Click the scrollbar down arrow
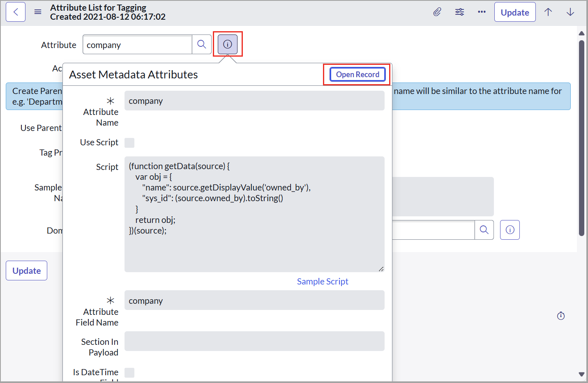Viewport: 588px width, 383px height. click(581, 374)
